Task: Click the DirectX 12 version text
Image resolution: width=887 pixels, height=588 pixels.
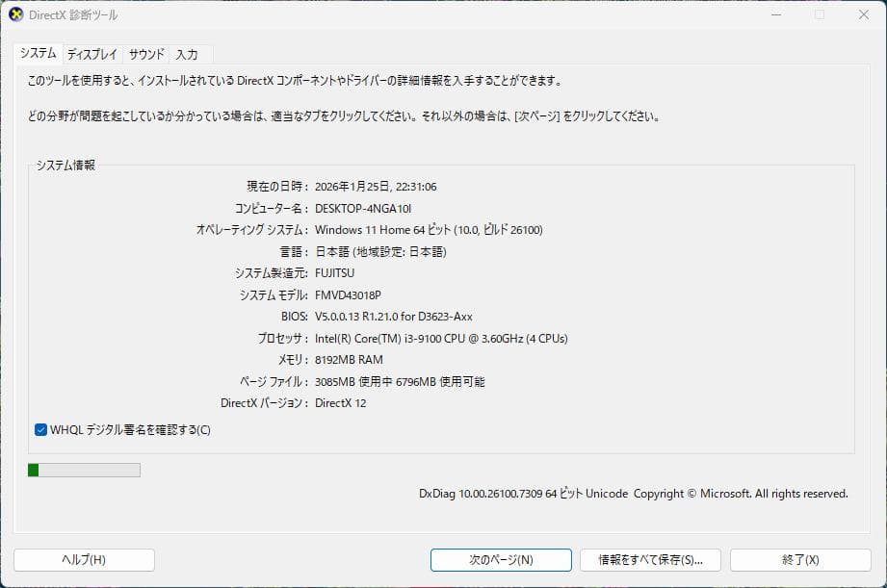Action: tap(341, 403)
